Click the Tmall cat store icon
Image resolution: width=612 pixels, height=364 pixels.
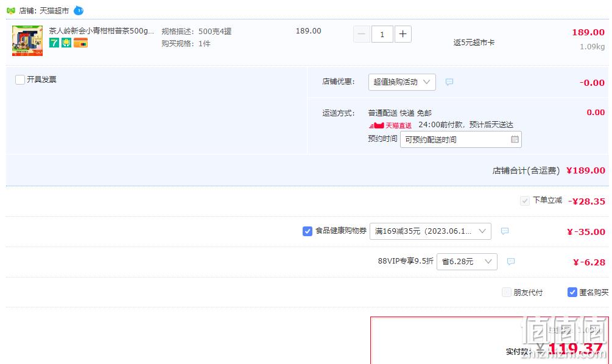(x=11, y=10)
